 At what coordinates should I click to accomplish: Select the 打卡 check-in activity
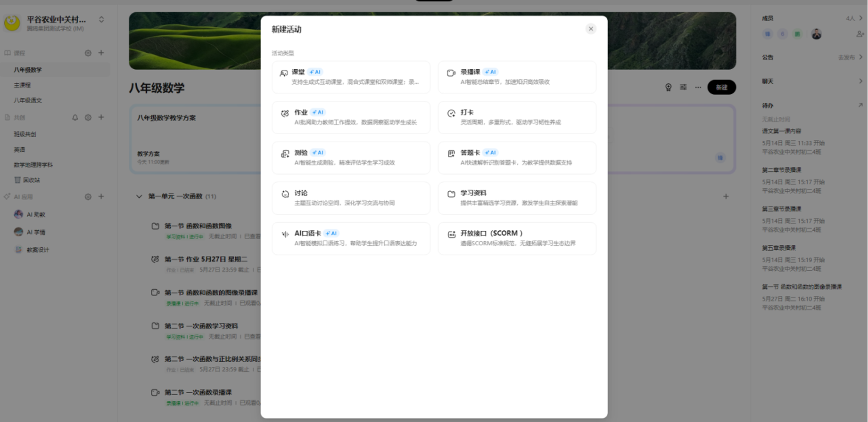click(517, 117)
